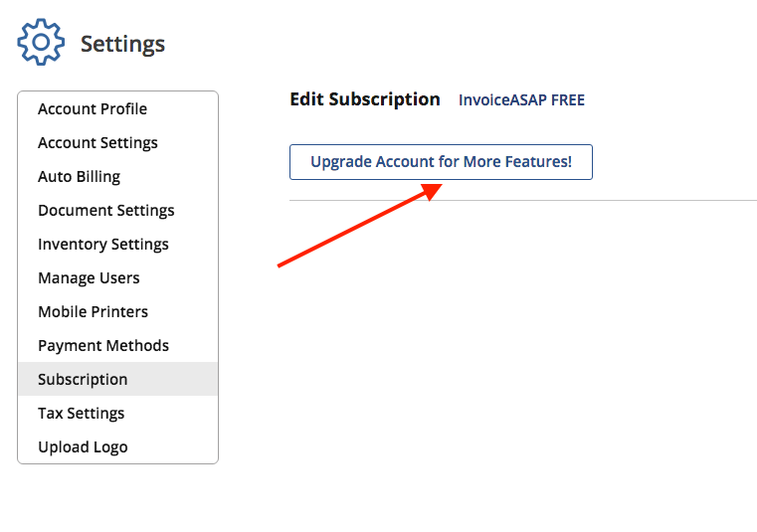
Task: Click the word FREE in plan name
Action: click(567, 100)
